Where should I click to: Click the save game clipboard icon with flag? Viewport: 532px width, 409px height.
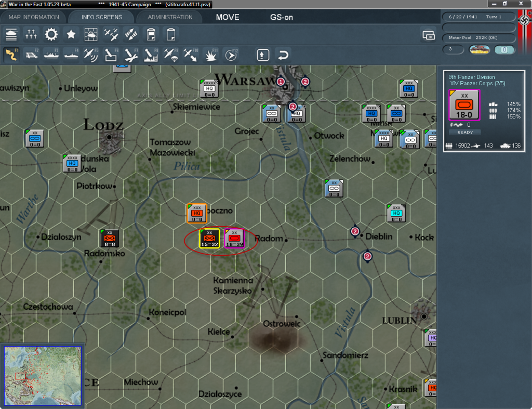151,34
